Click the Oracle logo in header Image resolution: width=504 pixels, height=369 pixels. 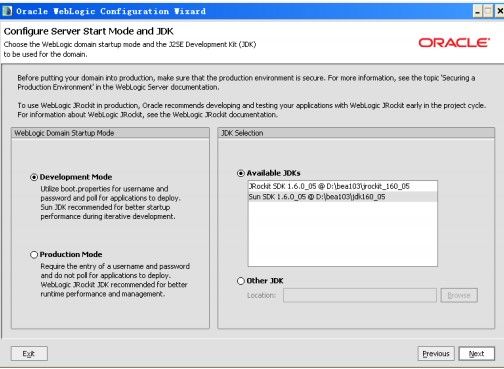[x=454, y=43]
